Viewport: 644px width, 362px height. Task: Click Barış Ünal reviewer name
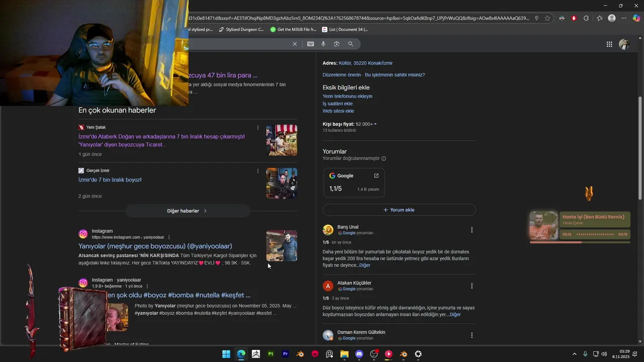coord(348,227)
